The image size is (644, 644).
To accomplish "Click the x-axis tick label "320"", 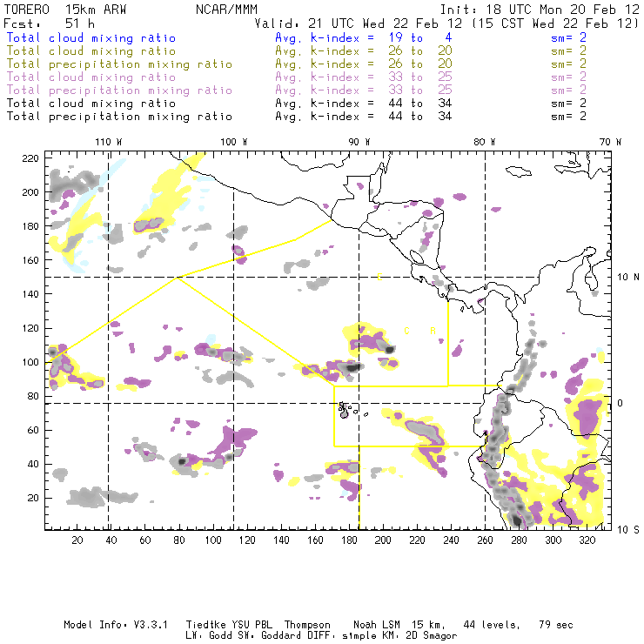I will pos(587,540).
